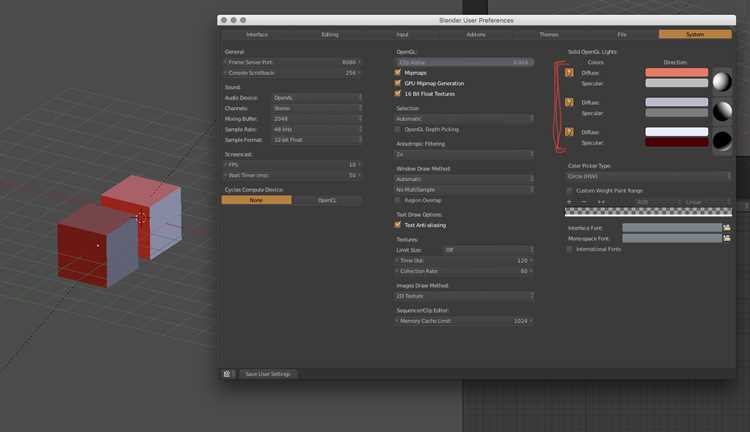The height and width of the screenshot is (432, 750).
Task: Click the Interface Font path field
Action: click(672, 228)
